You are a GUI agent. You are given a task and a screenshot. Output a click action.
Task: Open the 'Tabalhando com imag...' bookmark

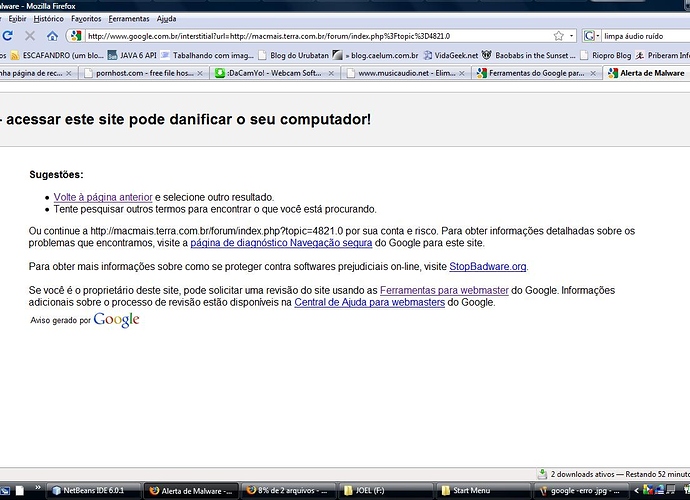coord(207,55)
